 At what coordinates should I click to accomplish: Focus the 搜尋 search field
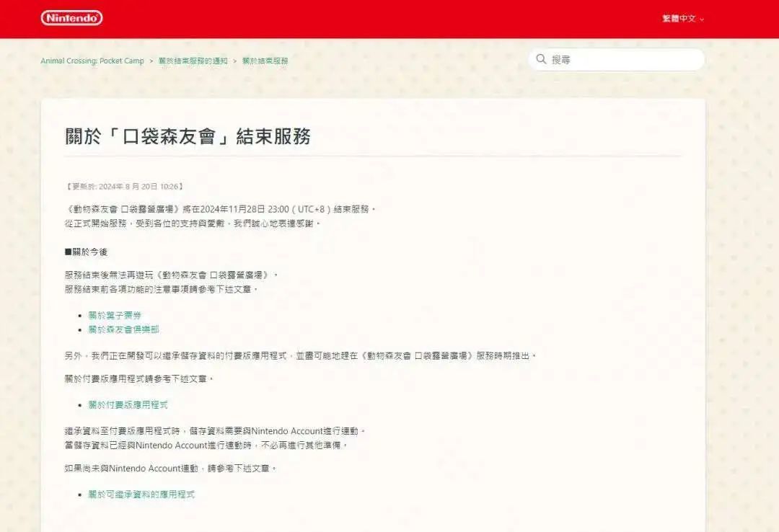click(x=617, y=60)
